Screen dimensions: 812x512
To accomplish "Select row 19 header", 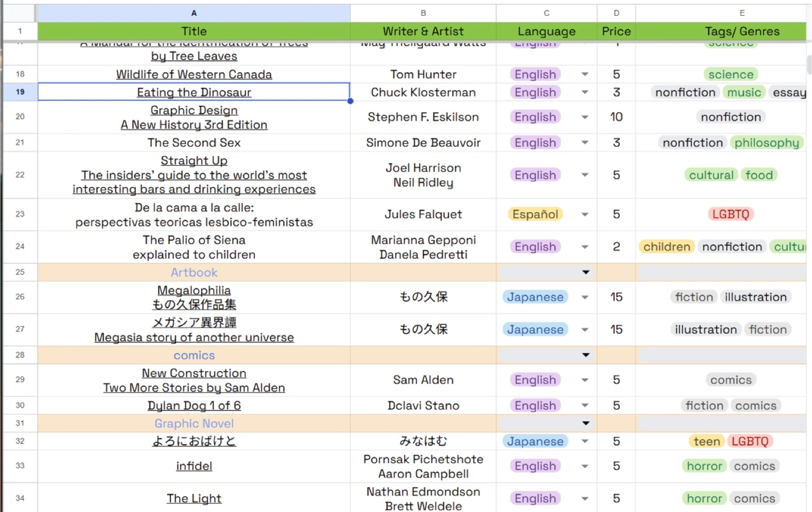I will click(x=20, y=92).
